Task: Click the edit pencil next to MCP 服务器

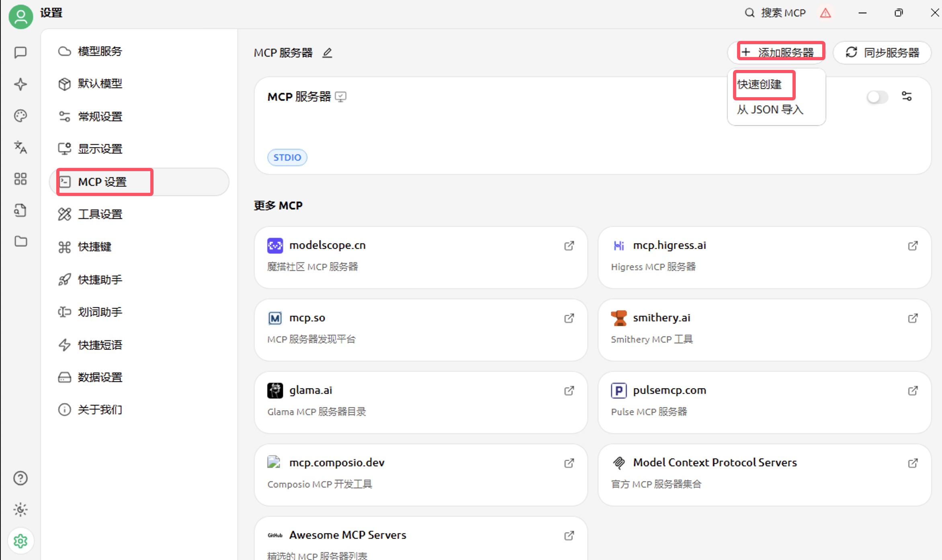Action: click(x=328, y=53)
